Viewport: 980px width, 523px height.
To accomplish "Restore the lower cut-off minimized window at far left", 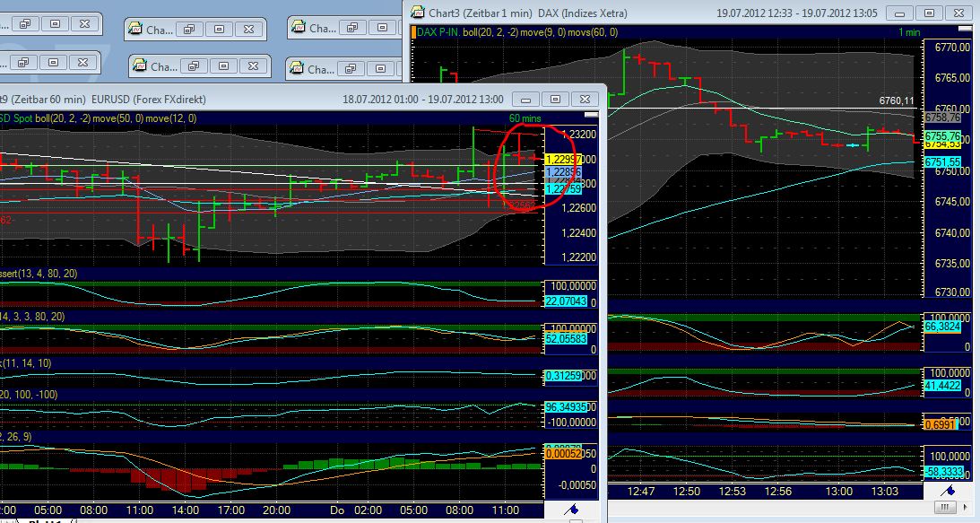I will 23,62.
